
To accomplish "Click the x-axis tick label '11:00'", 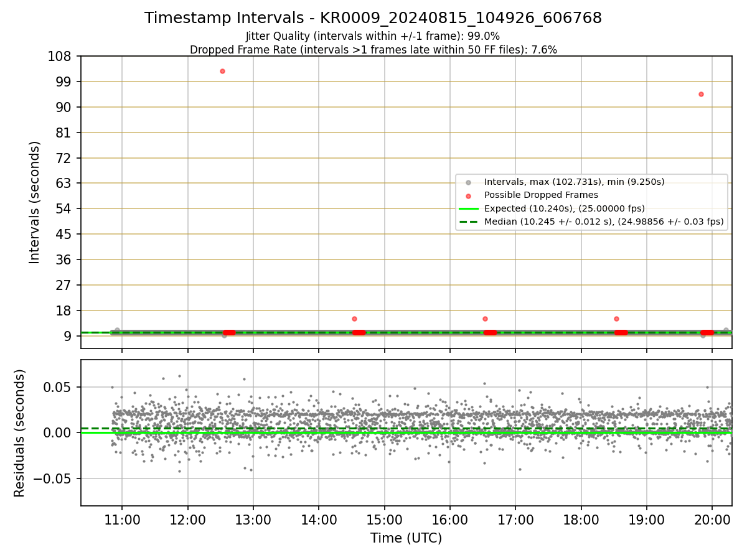I will point(122,520).
